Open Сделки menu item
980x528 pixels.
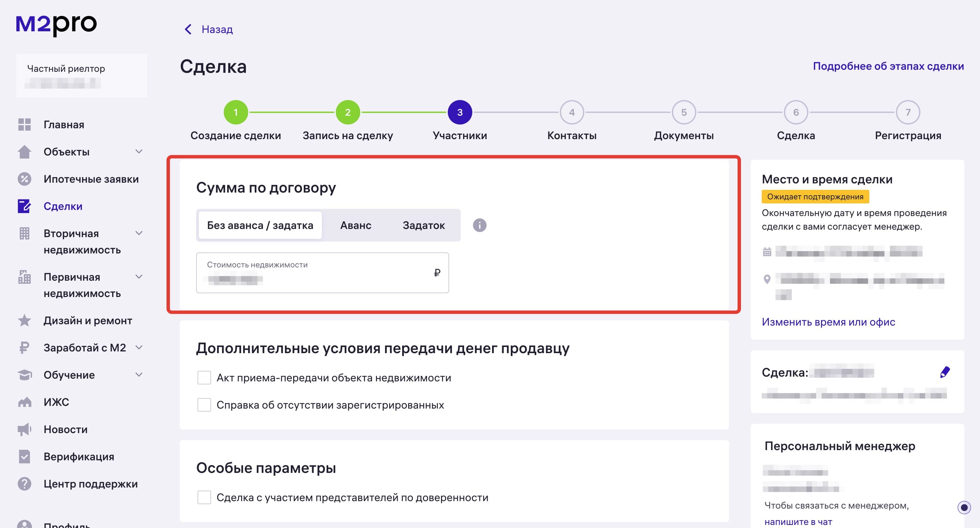[63, 206]
